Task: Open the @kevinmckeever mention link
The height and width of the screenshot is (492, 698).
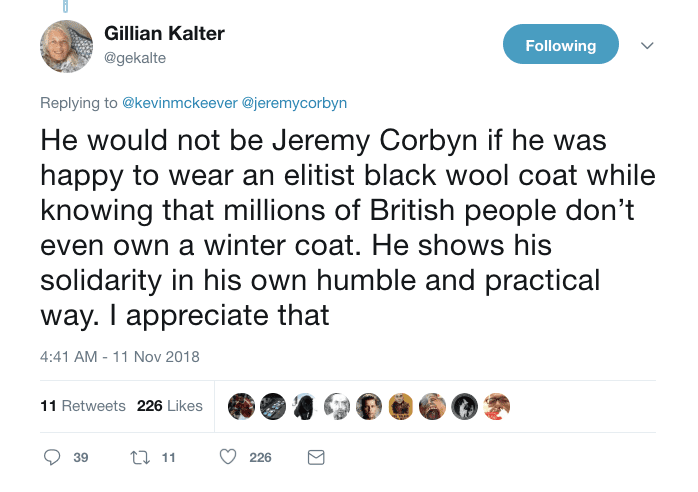Action: click(x=180, y=103)
